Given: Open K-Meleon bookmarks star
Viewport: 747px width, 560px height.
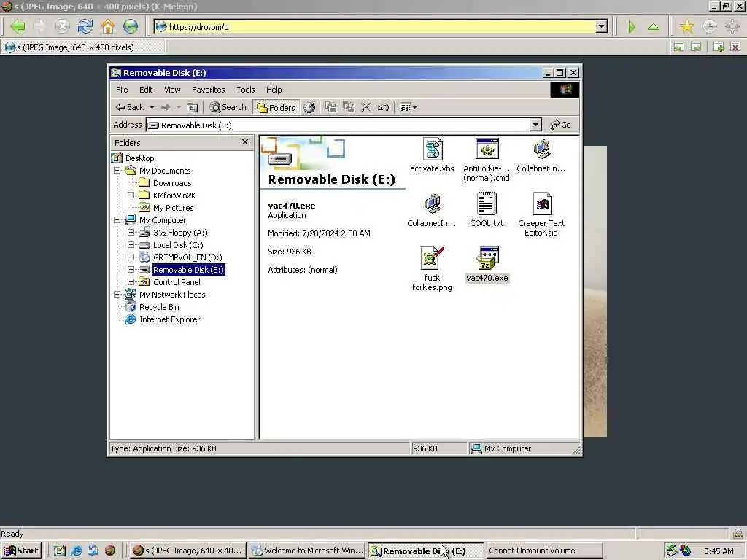Looking at the screenshot, I should [686, 27].
